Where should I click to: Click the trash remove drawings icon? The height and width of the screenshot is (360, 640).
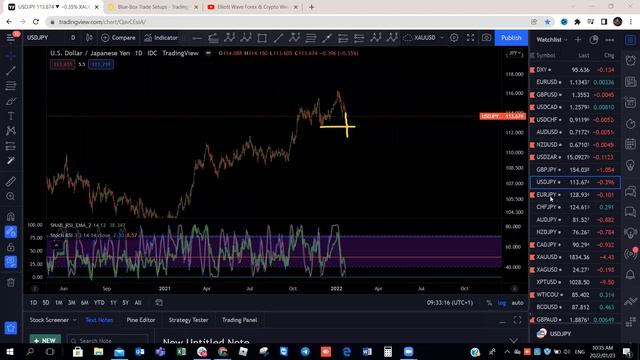pyautogui.click(x=11, y=282)
